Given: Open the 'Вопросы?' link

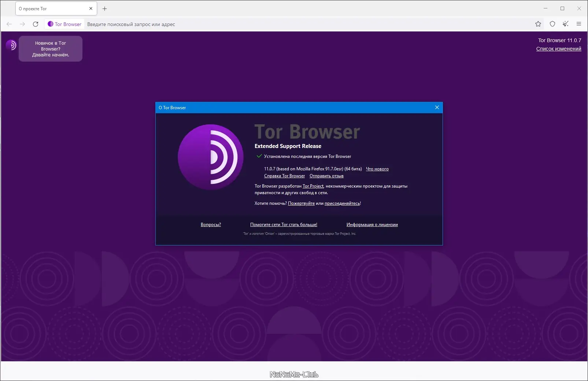Looking at the screenshot, I should coord(211,225).
